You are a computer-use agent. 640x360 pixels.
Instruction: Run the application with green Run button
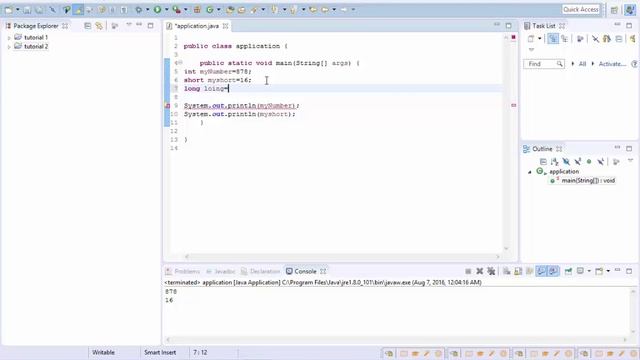click(x=157, y=9)
